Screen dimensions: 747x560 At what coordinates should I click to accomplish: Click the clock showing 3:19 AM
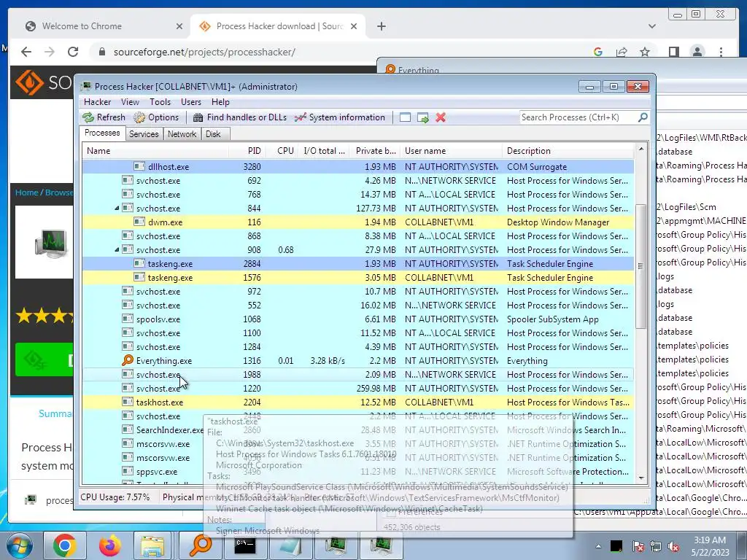click(x=709, y=540)
